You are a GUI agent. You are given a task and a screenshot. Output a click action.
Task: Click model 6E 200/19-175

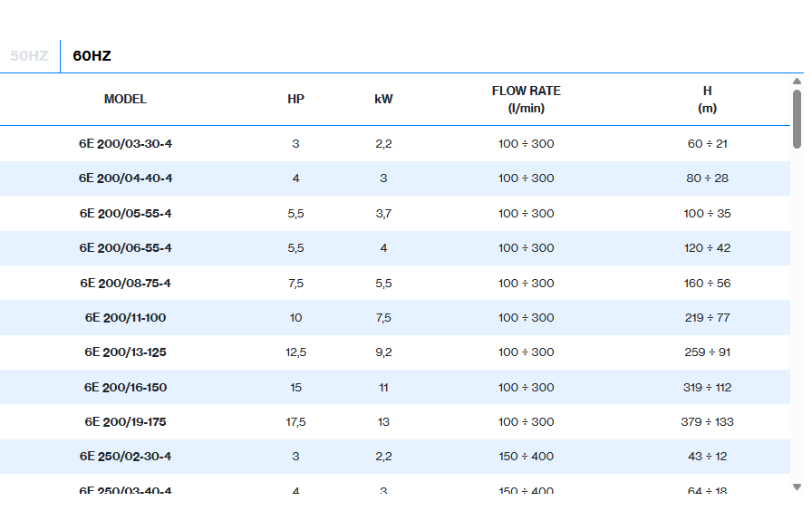(125, 422)
